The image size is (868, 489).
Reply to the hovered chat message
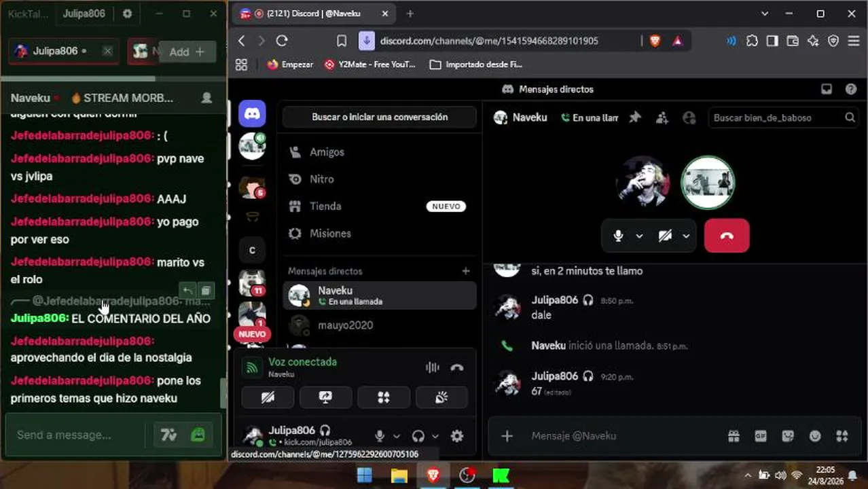[x=188, y=291]
